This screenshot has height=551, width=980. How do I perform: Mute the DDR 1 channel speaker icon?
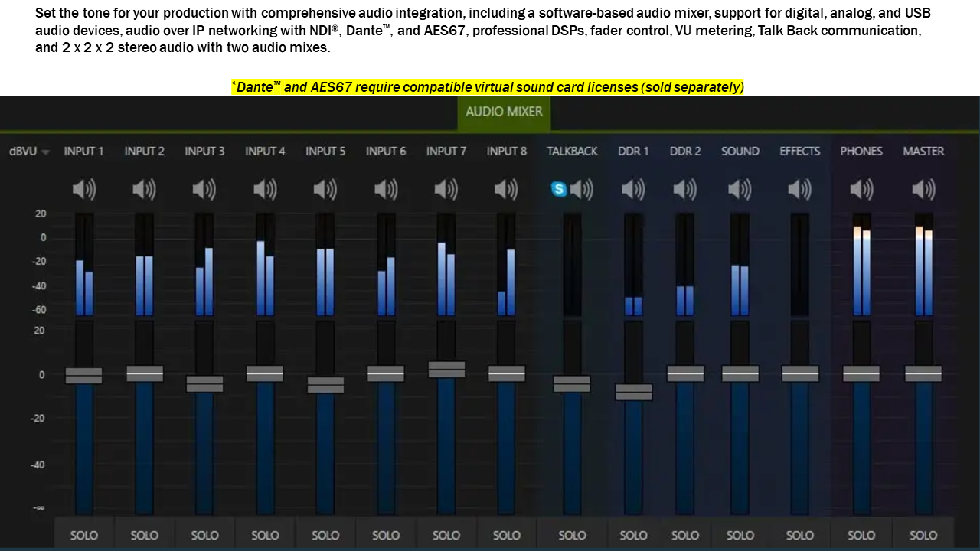633,189
